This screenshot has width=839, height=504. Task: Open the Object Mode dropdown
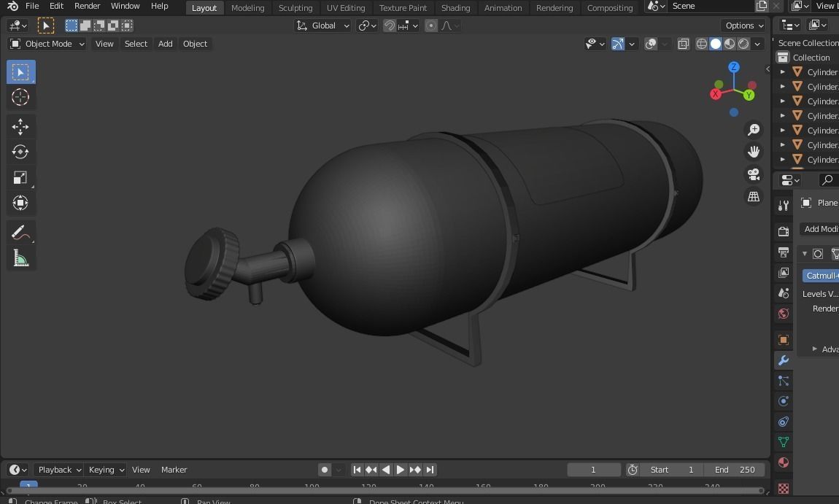[x=47, y=44]
